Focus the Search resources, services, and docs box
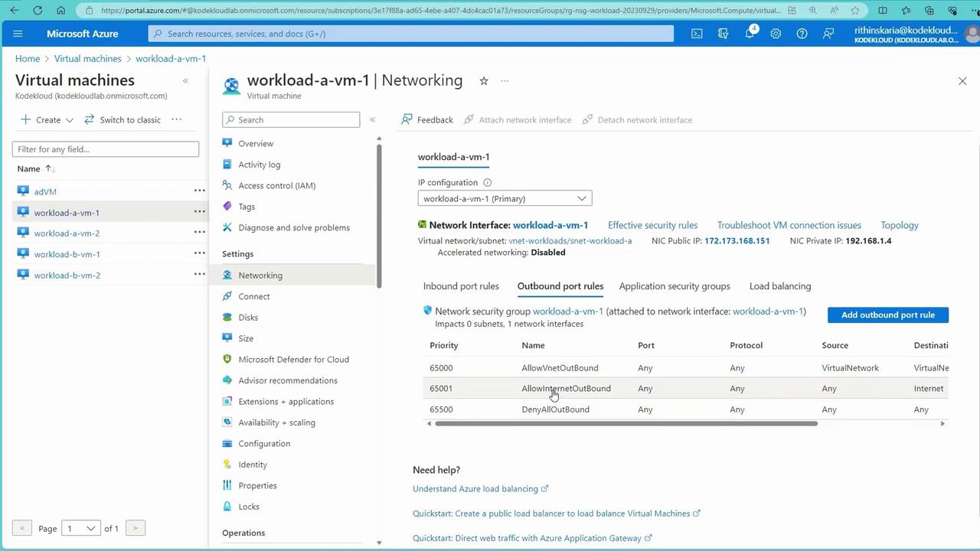The width and height of the screenshot is (980, 551). pos(411,34)
